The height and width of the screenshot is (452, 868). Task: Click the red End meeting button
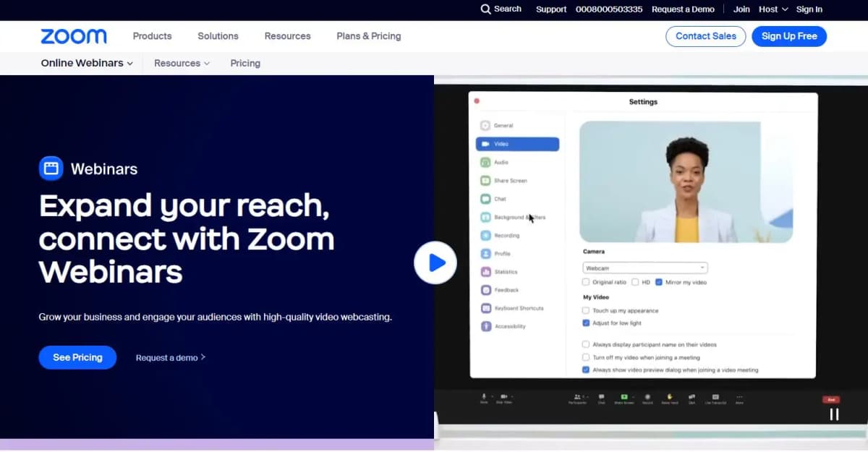coord(831,399)
